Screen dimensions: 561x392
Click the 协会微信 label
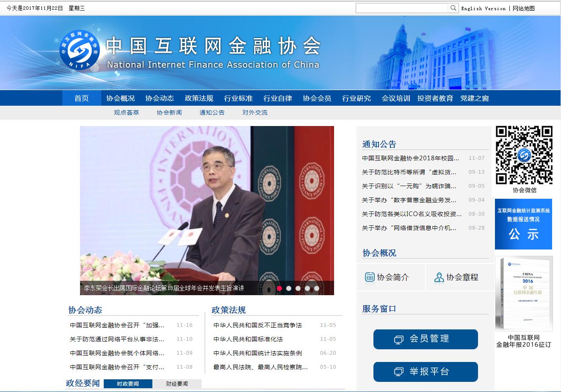[525, 190]
